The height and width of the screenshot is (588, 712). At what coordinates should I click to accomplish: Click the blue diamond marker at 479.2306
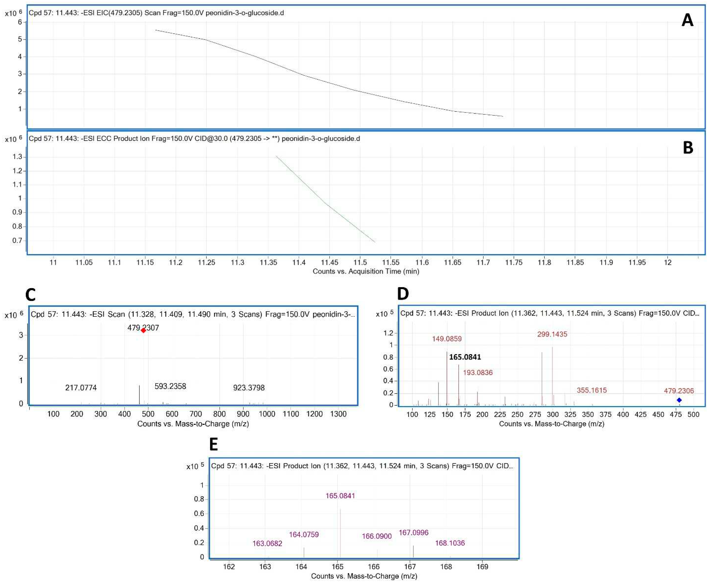[679, 400]
